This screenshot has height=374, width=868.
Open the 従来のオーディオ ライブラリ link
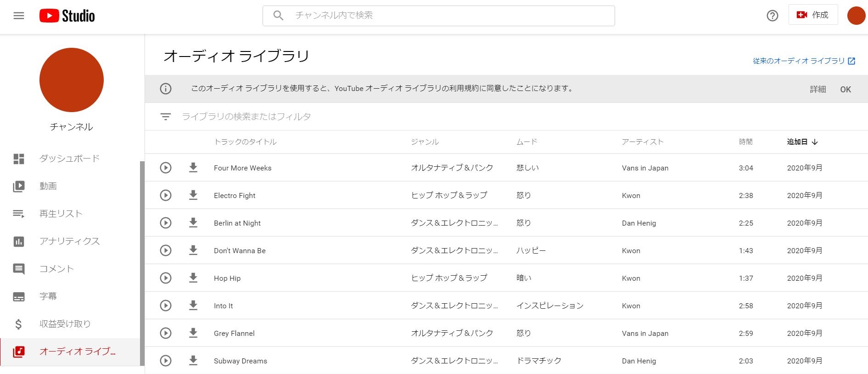point(804,61)
